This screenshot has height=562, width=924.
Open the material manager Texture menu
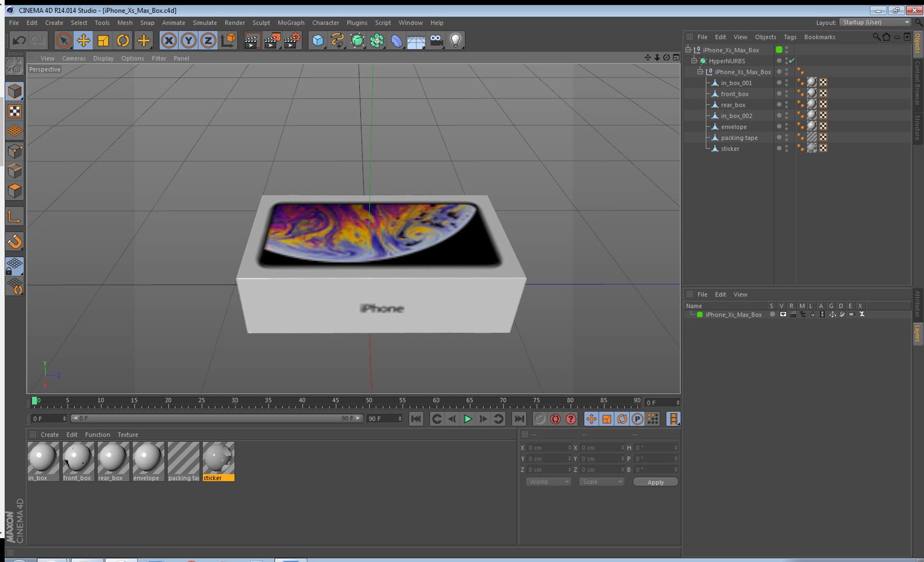coord(127,435)
